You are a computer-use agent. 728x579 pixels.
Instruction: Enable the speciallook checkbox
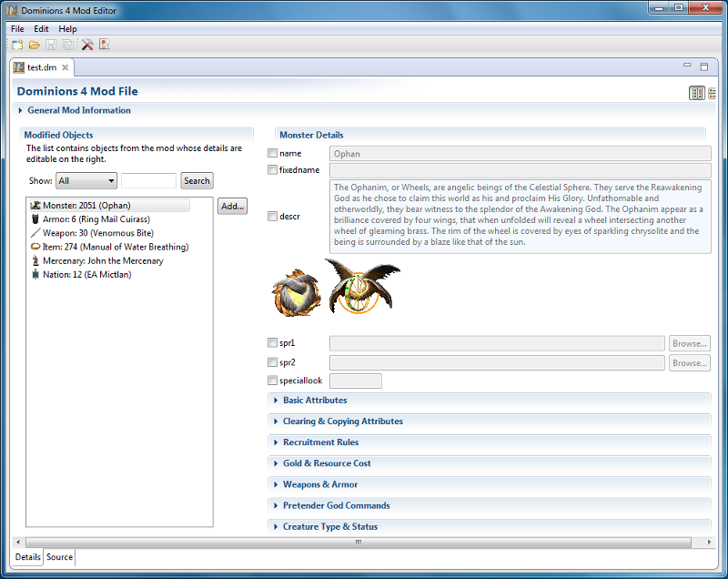point(272,381)
